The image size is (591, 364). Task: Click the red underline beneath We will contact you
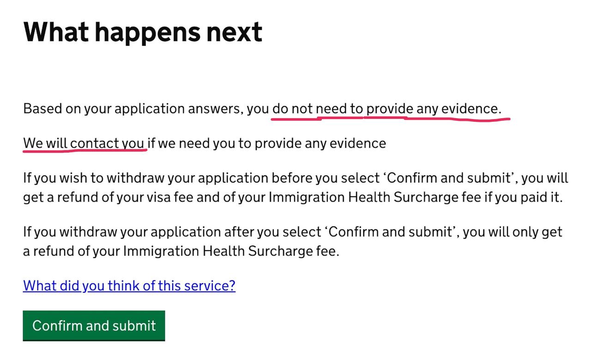pyautogui.click(x=85, y=150)
